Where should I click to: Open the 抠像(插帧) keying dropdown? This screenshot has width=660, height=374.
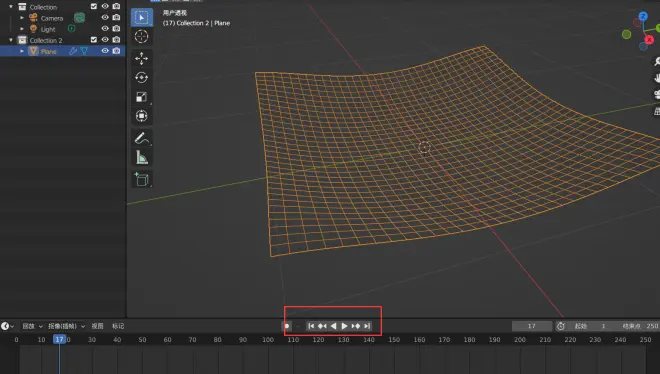(x=67, y=326)
